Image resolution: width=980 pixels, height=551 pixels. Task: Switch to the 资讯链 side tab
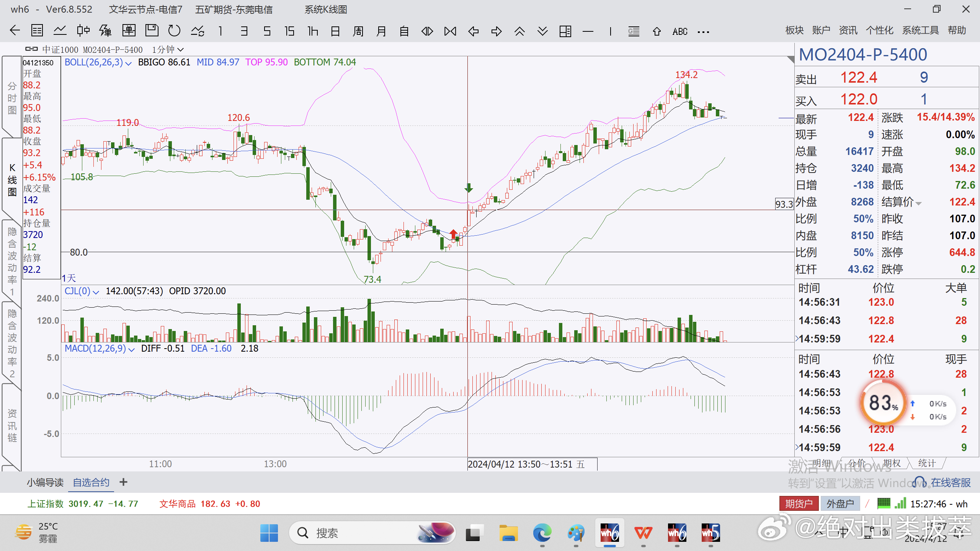tap(12, 425)
